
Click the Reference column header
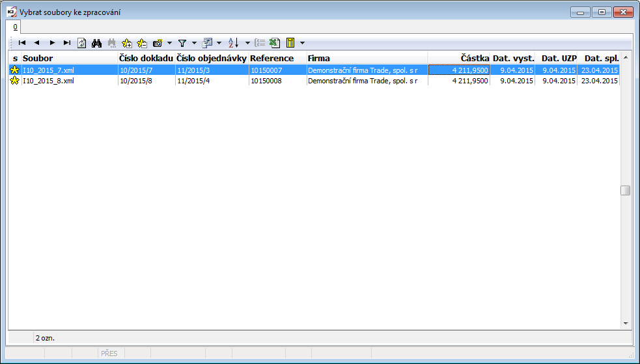[277, 59]
